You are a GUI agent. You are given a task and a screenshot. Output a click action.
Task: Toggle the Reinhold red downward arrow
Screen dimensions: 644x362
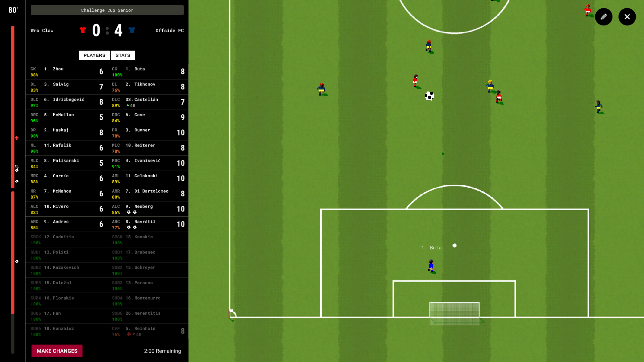[x=134, y=335]
